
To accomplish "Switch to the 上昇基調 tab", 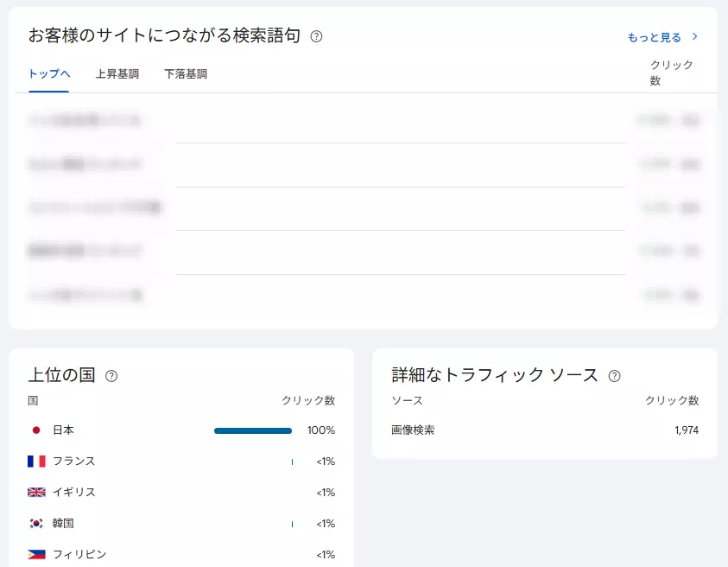I will 117,73.
